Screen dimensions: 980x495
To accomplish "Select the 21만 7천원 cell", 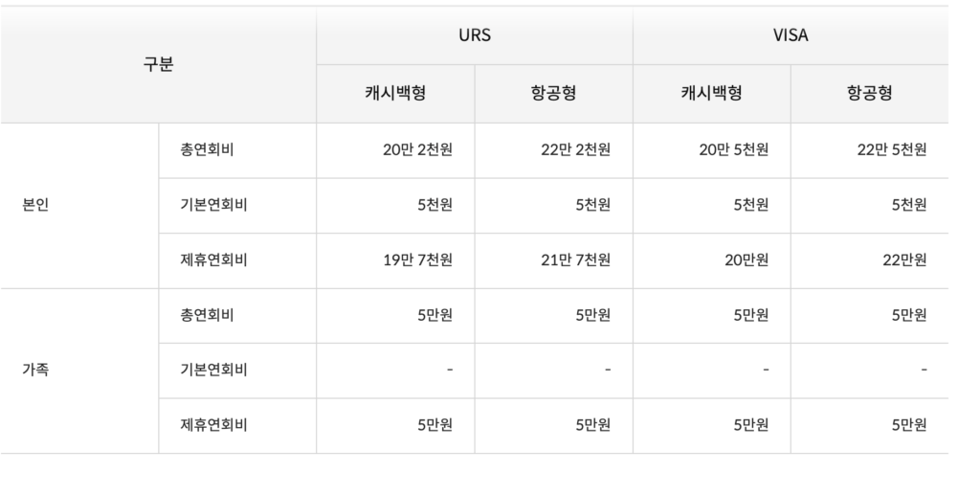I will click(575, 259).
